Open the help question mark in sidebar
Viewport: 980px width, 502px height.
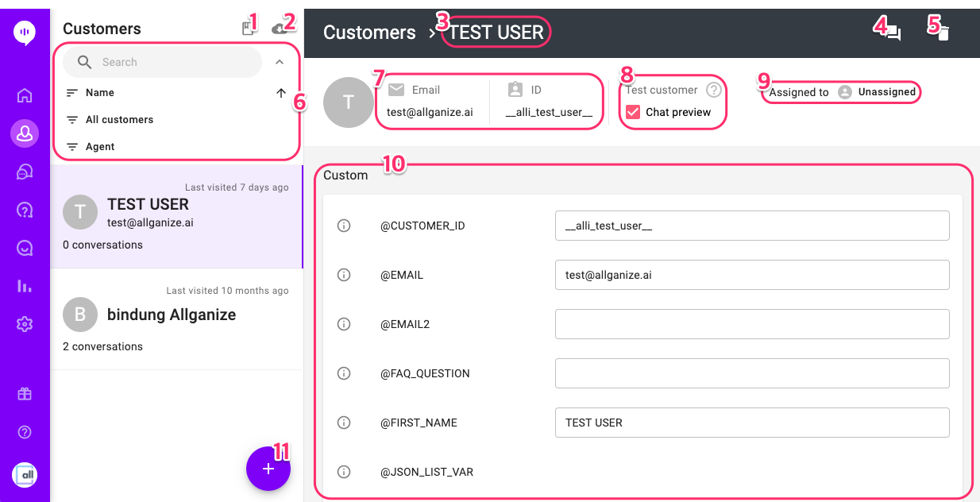[x=25, y=432]
